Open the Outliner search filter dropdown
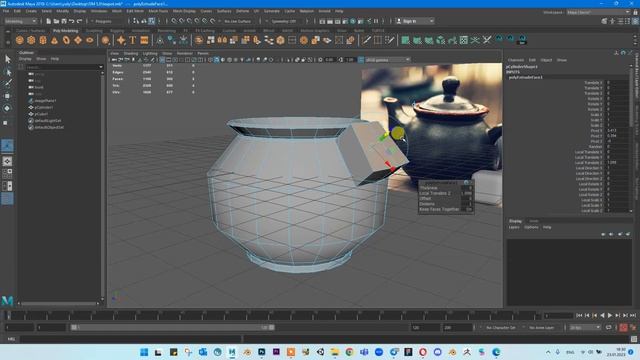This screenshot has width=640, height=360. 101,67
